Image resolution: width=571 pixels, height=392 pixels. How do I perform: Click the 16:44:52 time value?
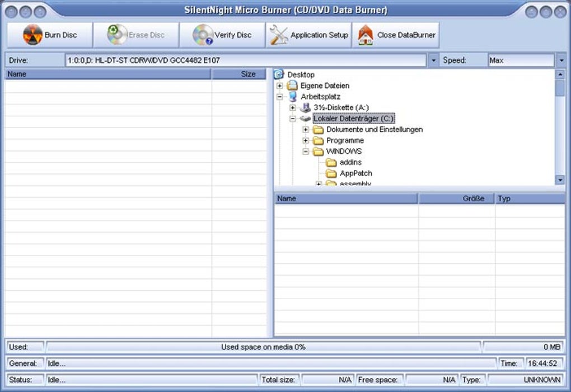[543, 363]
